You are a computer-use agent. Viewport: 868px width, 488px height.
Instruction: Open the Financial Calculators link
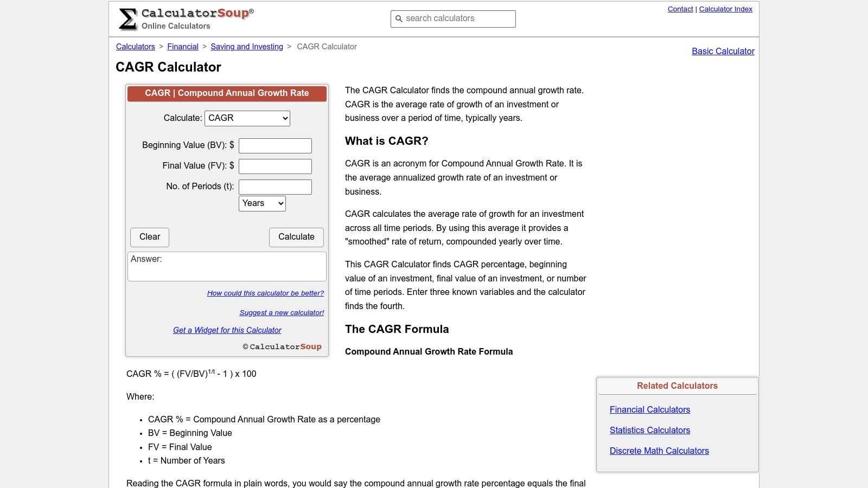tap(649, 409)
